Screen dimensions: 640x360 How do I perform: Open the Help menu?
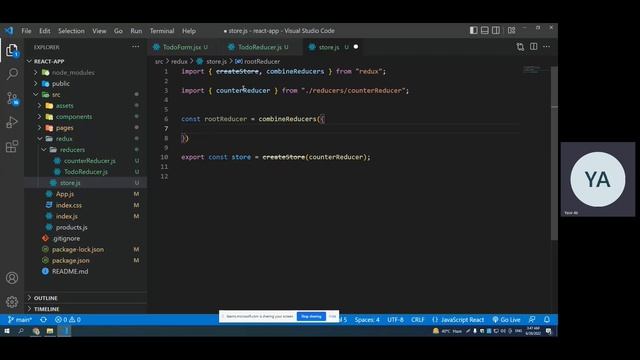coord(189,31)
